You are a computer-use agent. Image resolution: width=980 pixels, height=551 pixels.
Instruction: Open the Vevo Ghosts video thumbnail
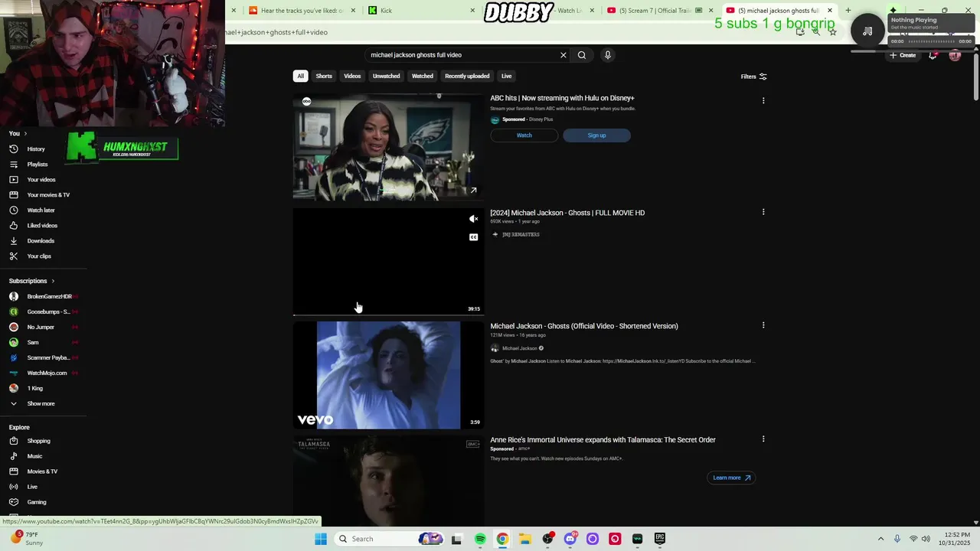click(388, 375)
